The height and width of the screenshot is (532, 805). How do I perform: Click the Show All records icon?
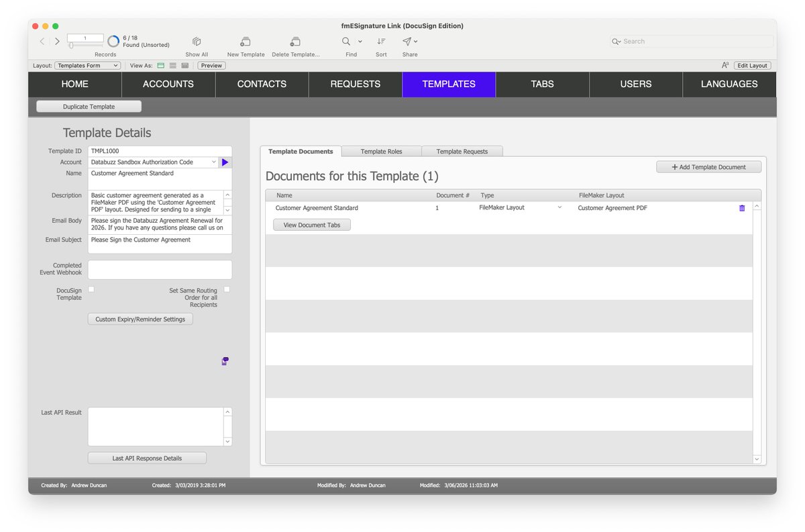(197, 42)
